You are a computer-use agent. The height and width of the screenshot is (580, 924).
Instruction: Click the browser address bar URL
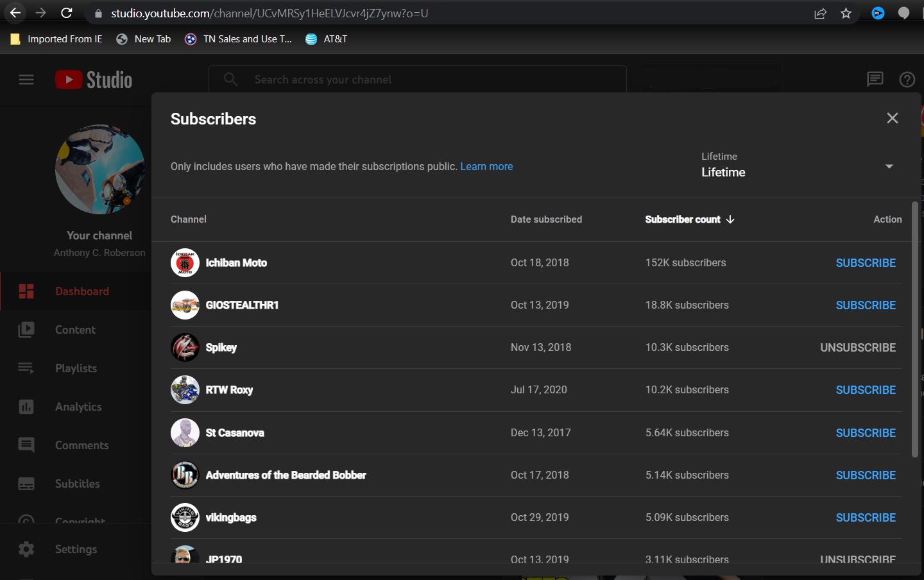269,13
